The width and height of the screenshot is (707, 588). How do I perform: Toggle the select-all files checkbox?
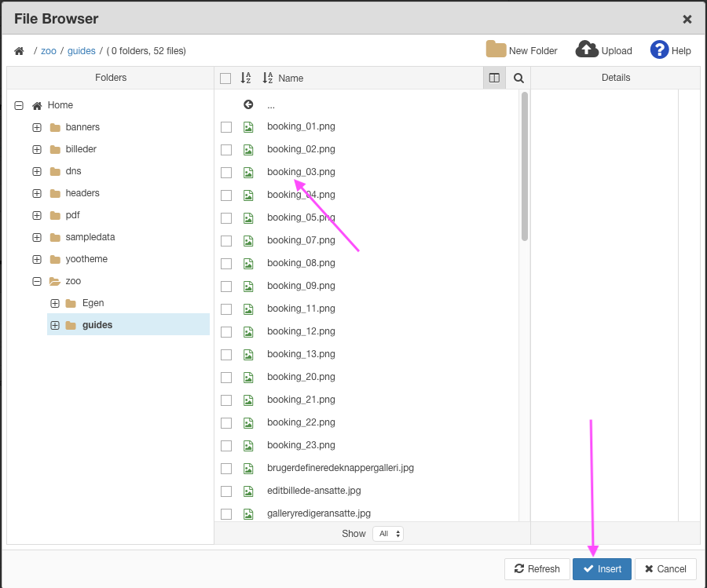pyautogui.click(x=225, y=79)
